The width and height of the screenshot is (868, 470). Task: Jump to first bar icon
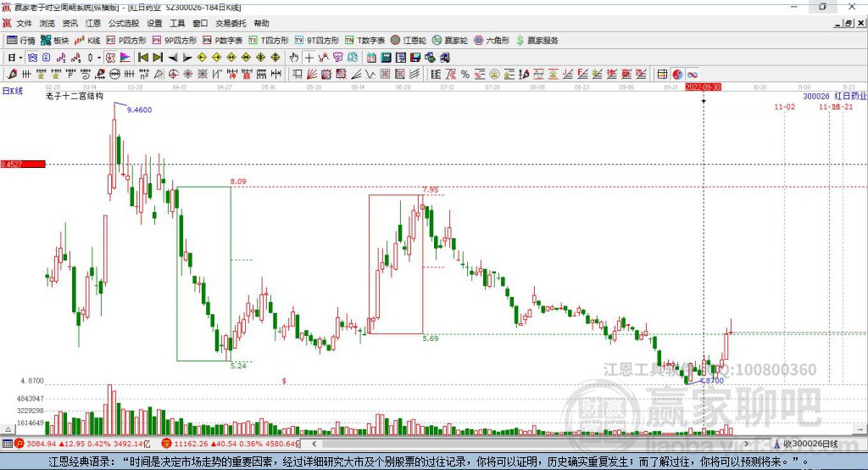(142, 58)
